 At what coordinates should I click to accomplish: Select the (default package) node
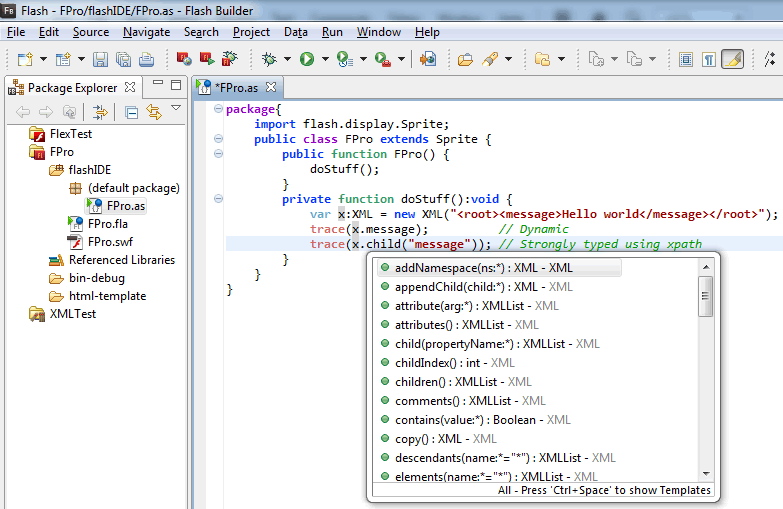coord(134,188)
